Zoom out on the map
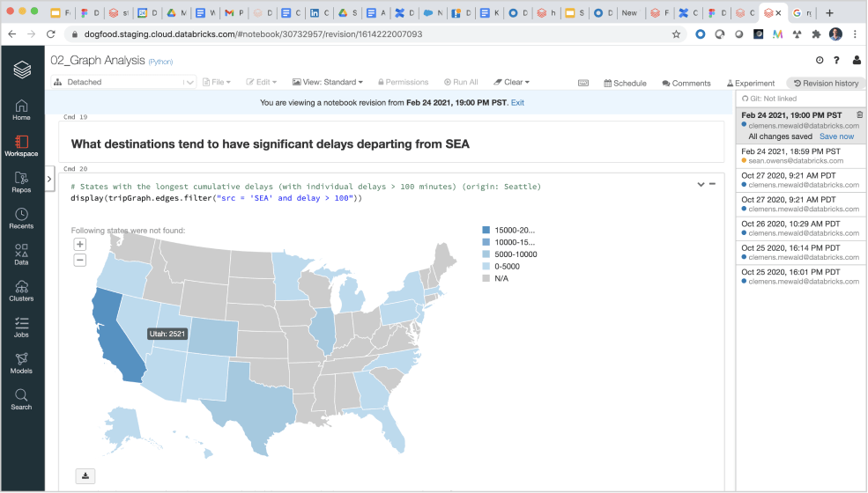 pos(80,260)
